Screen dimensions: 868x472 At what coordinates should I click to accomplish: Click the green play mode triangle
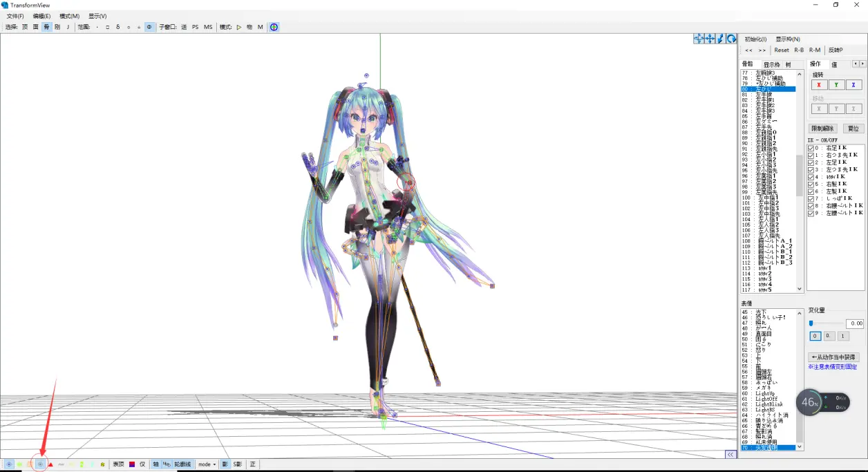point(239,27)
